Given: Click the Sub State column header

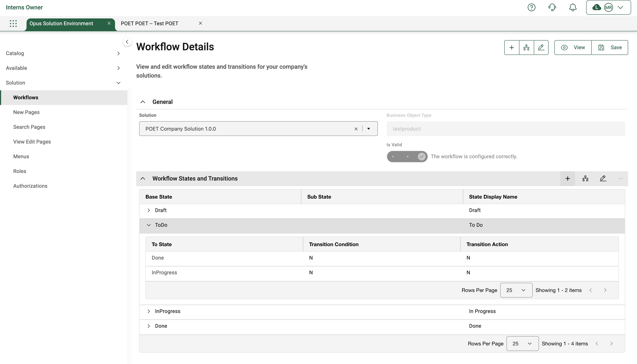Looking at the screenshot, I should 382,197.
